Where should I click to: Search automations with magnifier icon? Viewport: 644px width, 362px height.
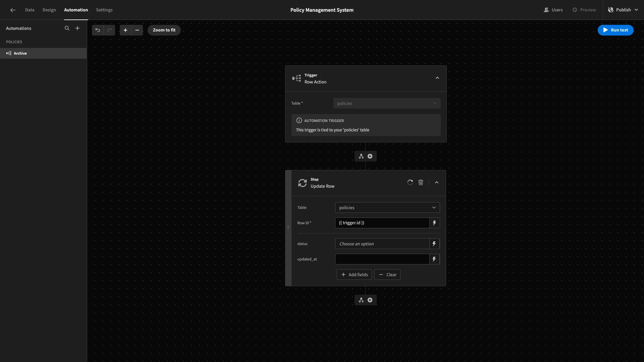pyautogui.click(x=67, y=28)
